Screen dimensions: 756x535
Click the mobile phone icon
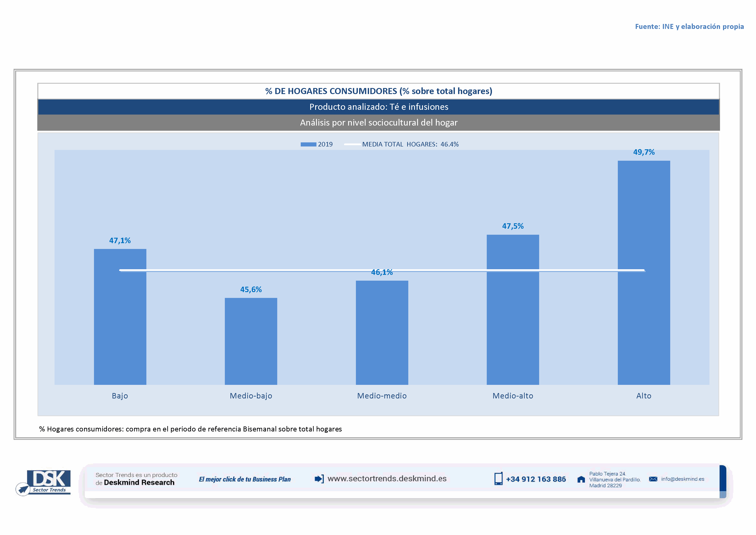[x=498, y=479]
